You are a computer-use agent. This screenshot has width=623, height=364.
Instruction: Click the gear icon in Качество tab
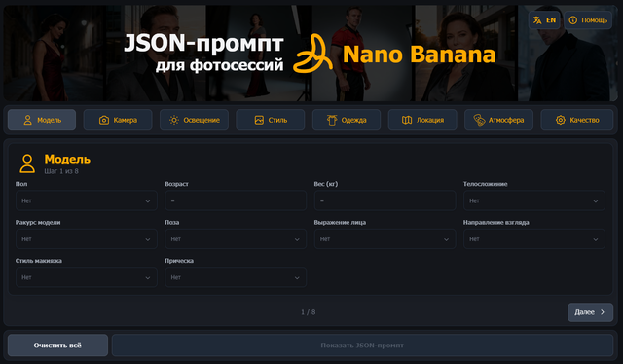[x=561, y=120]
